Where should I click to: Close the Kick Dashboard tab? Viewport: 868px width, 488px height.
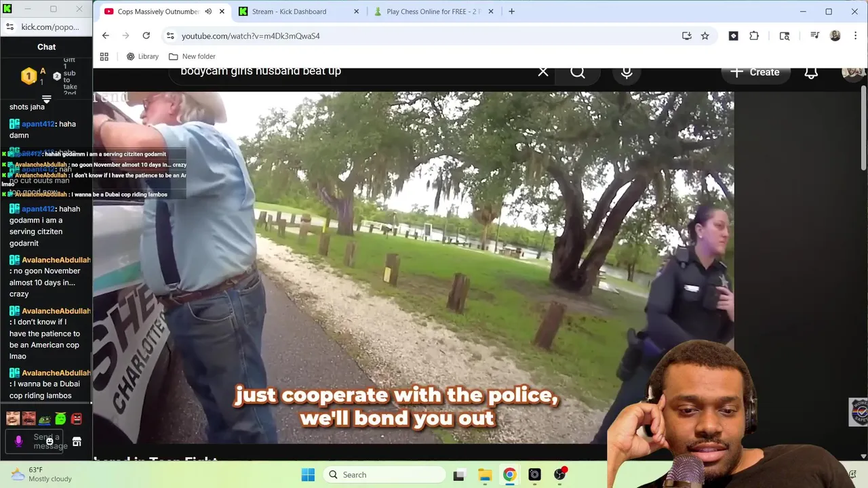(357, 12)
